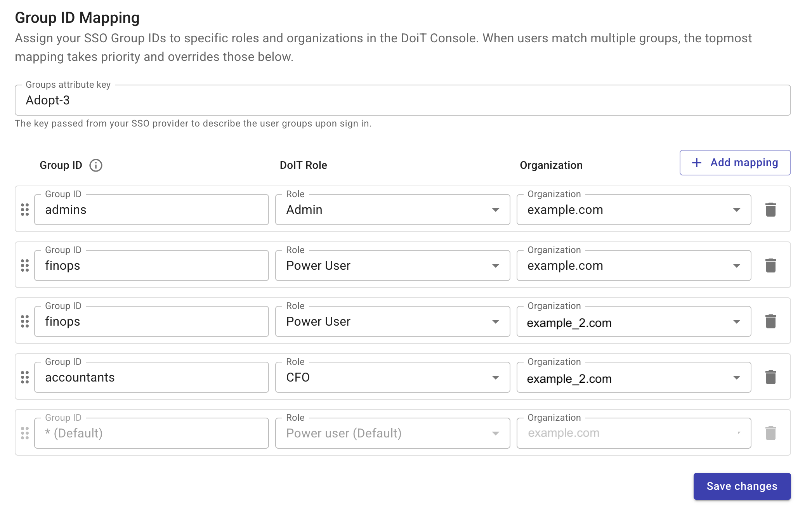
Task: Delete the finops example_2.com mapping
Action: 770,321
